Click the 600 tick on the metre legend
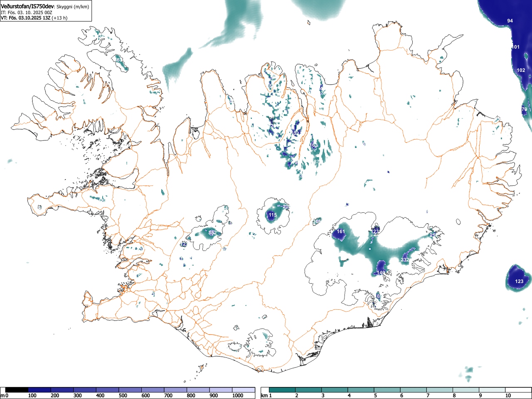This screenshot has height=399, width=532. pyautogui.click(x=145, y=396)
